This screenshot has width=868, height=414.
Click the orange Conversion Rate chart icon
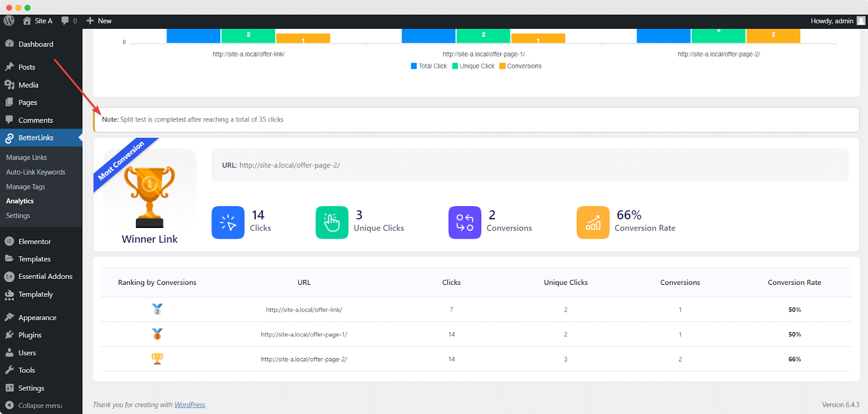593,222
